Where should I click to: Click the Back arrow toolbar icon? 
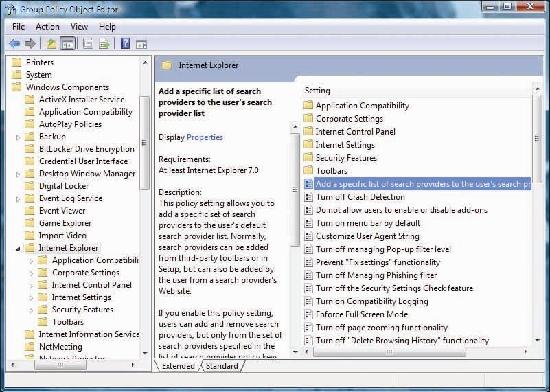[x=14, y=44]
